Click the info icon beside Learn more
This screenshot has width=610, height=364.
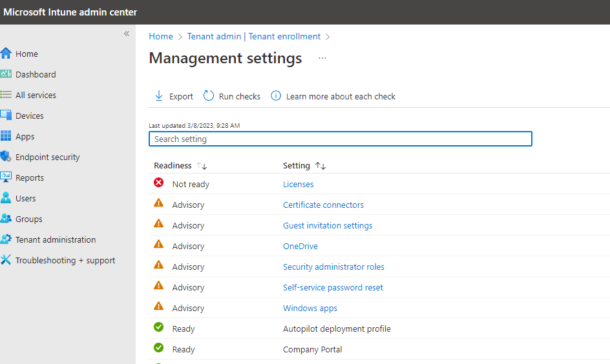[x=276, y=96]
